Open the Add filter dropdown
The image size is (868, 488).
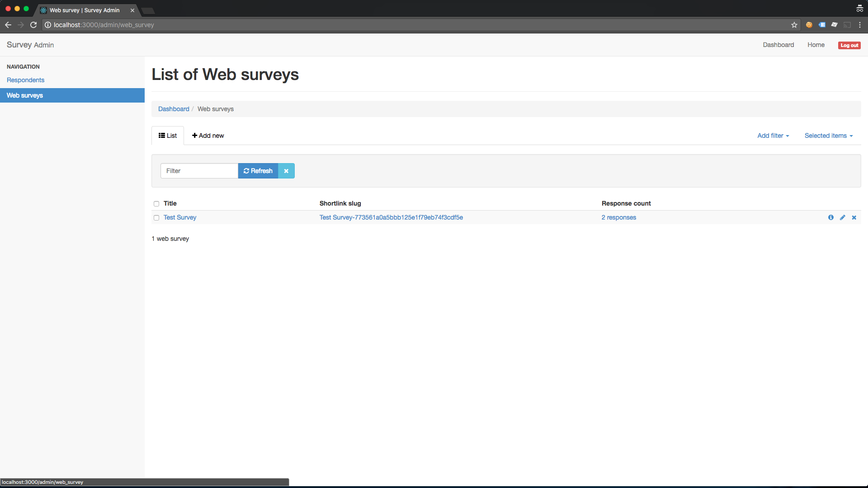tap(773, 136)
